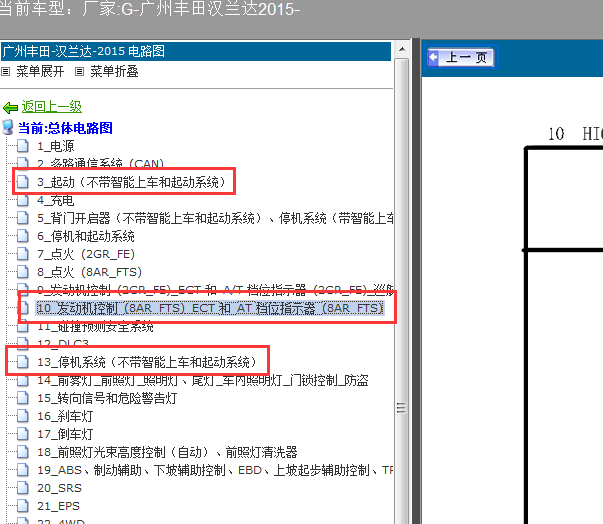Open the 20_SRS diagram
This screenshot has width=603, height=524.
click(59, 488)
